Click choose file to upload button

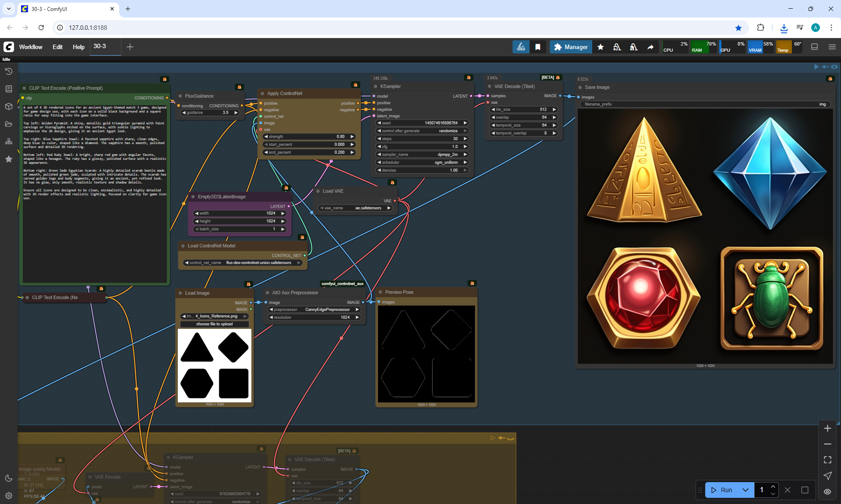[x=214, y=324]
